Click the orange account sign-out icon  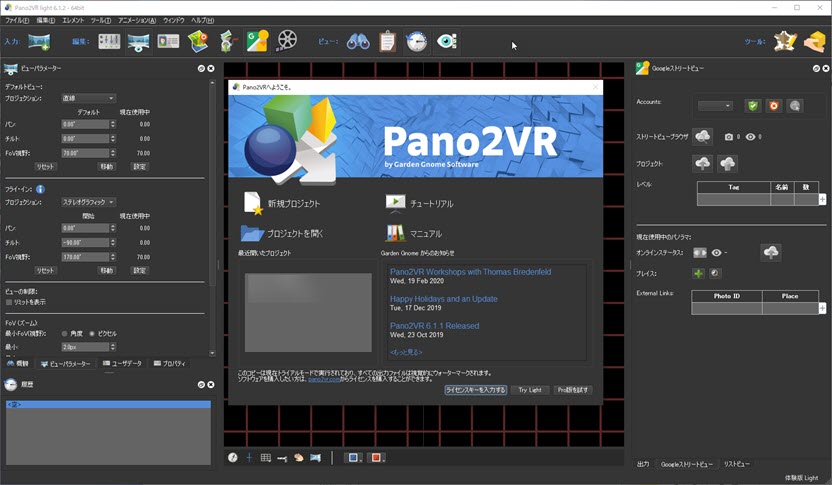774,106
